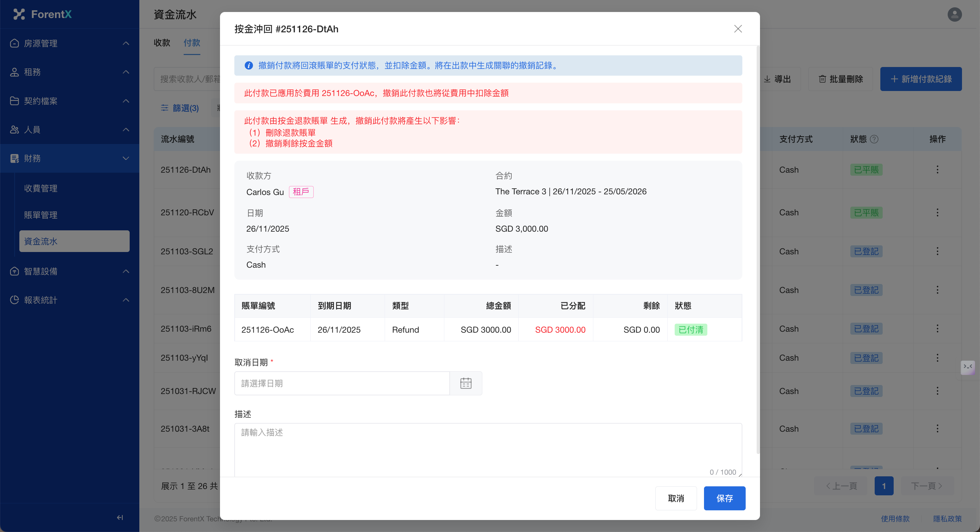Open the calendar date picker icon
The width and height of the screenshot is (980, 532).
pyautogui.click(x=466, y=383)
